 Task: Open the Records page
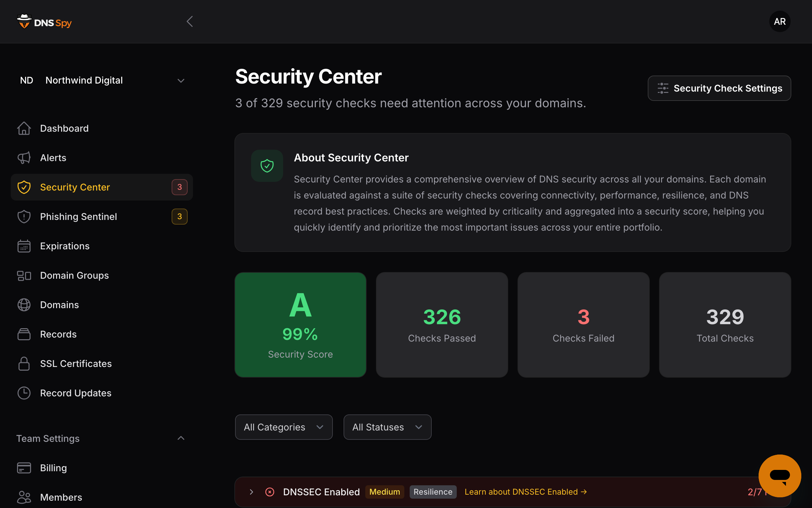click(102, 334)
